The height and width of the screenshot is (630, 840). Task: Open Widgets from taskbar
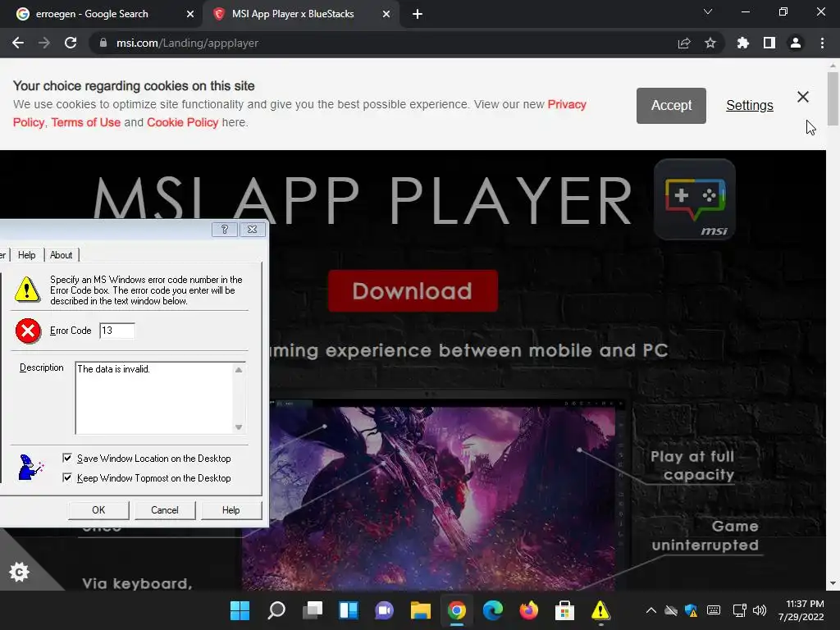[x=348, y=610]
